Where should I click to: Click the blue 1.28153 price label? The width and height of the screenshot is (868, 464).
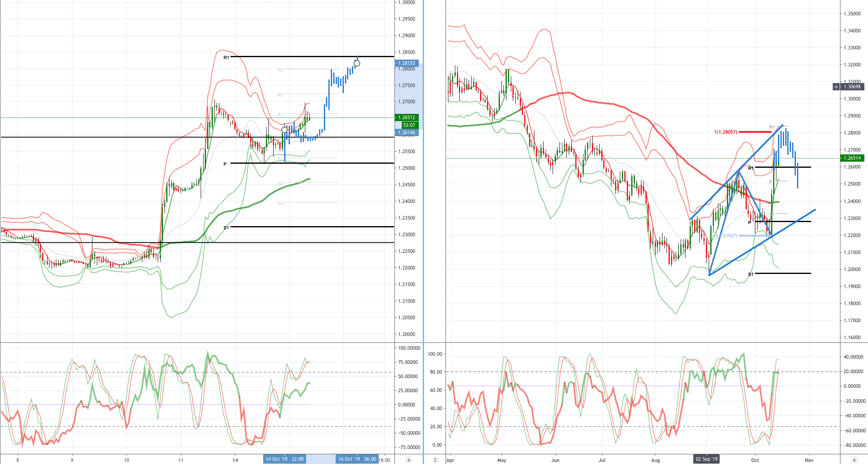point(407,63)
